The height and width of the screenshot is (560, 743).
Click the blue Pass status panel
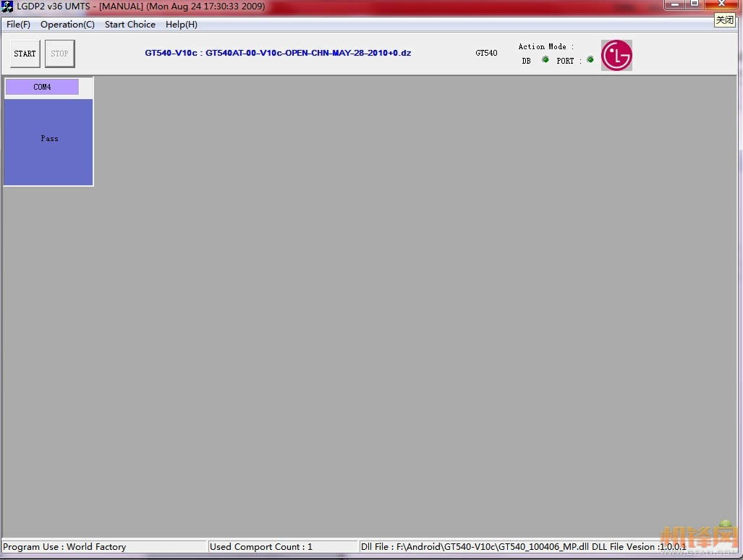point(48,142)
